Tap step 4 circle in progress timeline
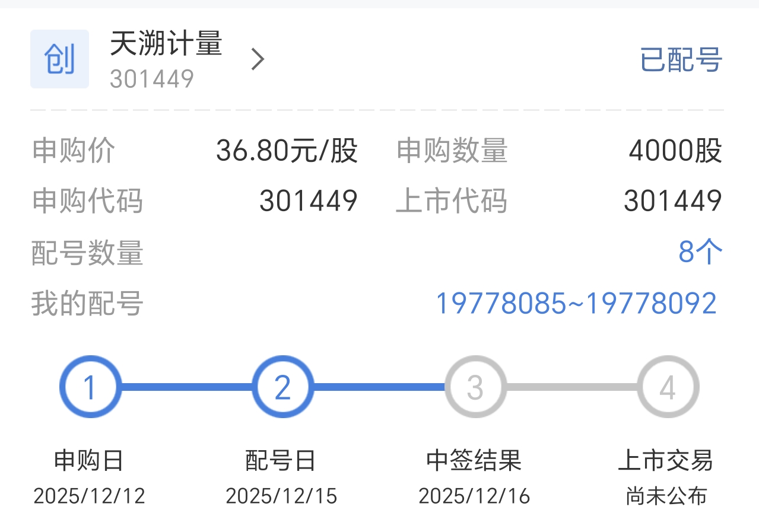This screenshot has width=759, height=532. point(668,387)
